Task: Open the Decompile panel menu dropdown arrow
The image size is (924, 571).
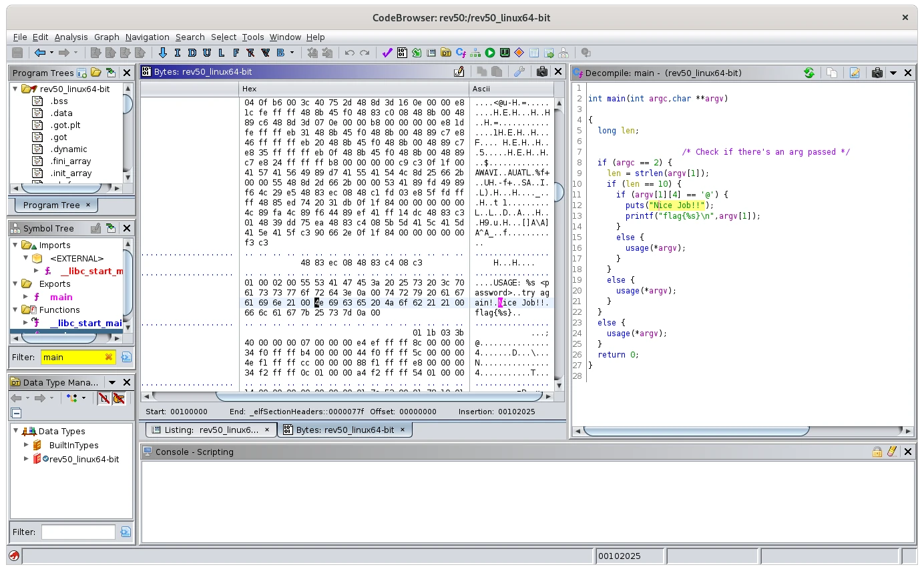Action: point(893,73)
